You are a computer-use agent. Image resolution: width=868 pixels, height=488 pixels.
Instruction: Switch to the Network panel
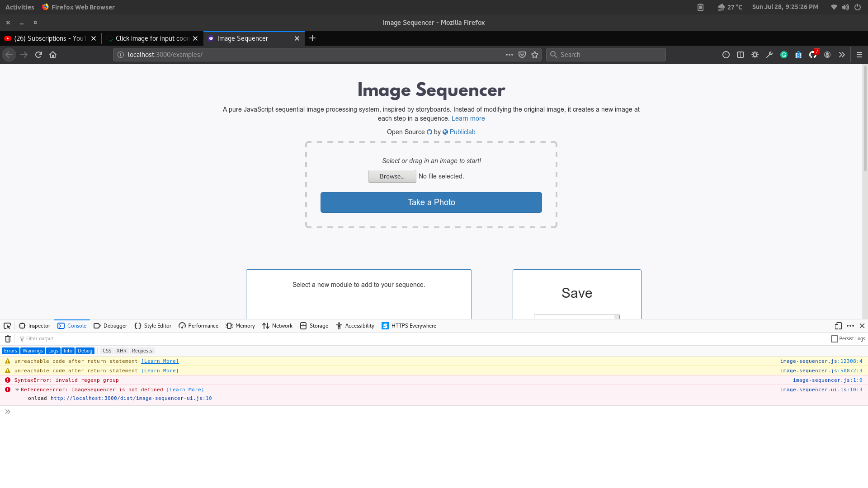pos(277,326)
